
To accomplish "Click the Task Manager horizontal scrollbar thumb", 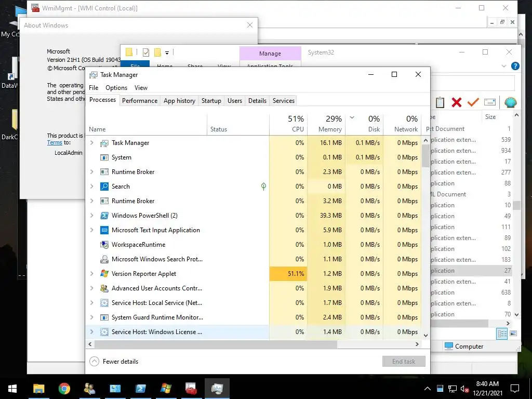I will pos(216,344).
